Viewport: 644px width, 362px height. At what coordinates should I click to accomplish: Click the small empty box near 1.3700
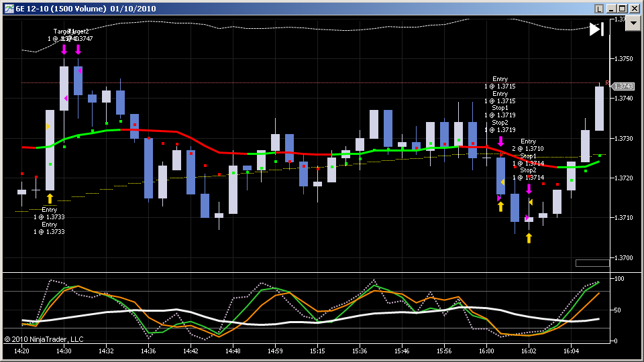click(x=592, y=263)
